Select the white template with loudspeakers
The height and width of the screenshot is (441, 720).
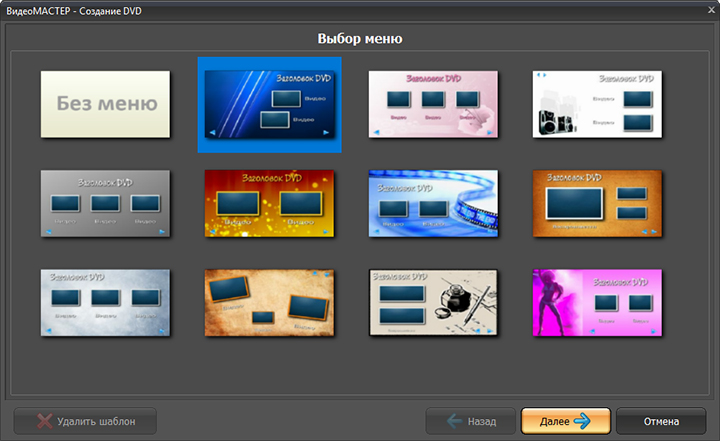[597, 104]
